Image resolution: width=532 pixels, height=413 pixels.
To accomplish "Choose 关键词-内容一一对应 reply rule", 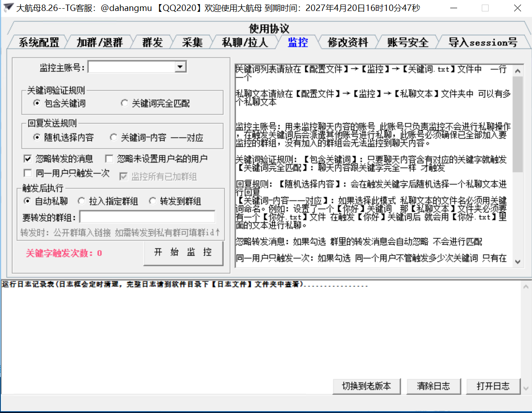I will click(114, 137).
